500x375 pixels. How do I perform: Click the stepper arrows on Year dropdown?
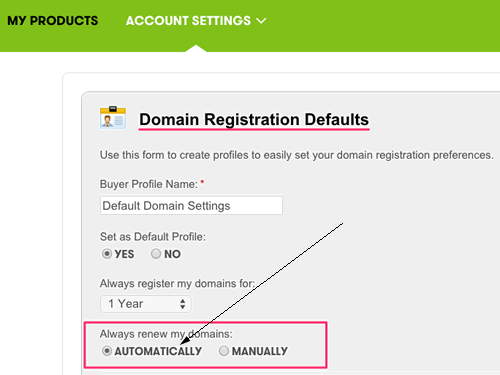182,304
